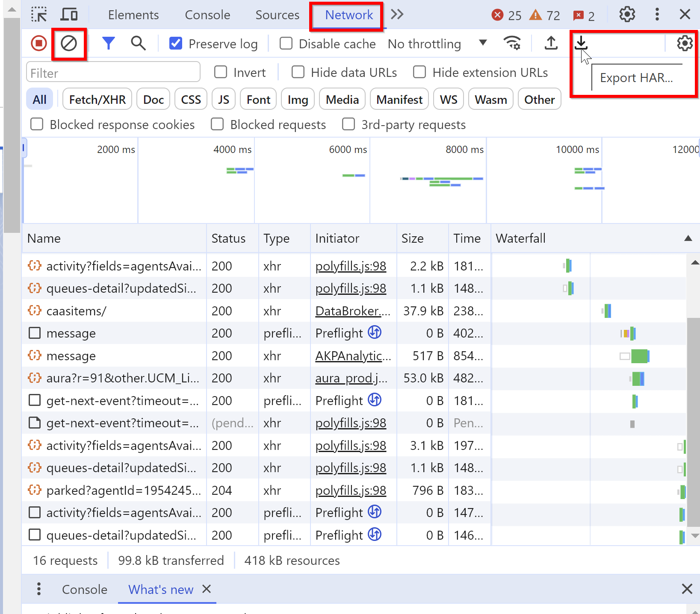
Task: Open network conditions settings
Action: 512,43
